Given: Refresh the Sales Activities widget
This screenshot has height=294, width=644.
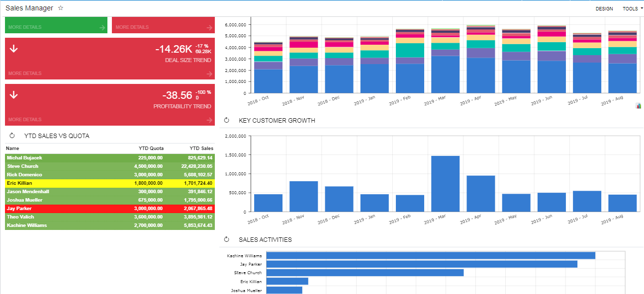Looking at the screenshot, I should [x=227, y=239].
